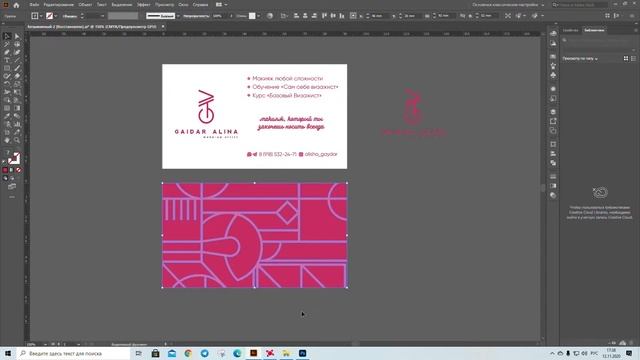Select the Artboard tool

coord(7,132)
